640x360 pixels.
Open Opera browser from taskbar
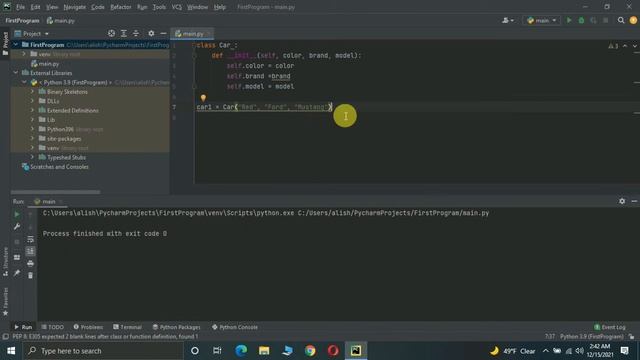pyautogui.click(x=333, y=351)
